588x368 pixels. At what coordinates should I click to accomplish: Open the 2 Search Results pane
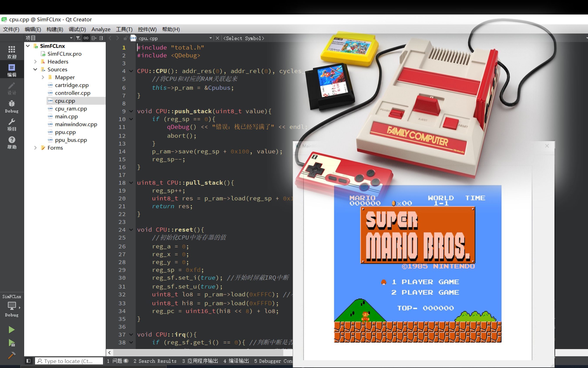155,361
